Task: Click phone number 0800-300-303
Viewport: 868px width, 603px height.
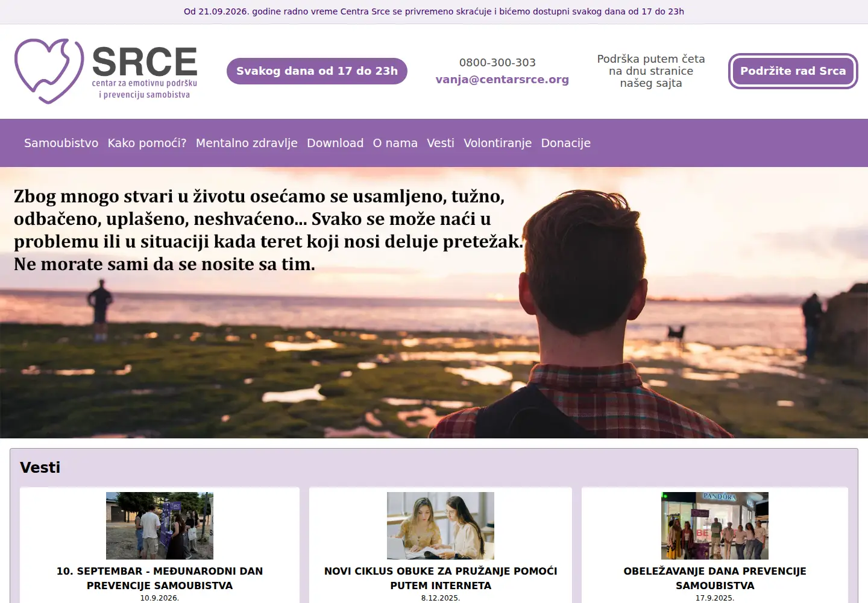Action: point(497,63)
